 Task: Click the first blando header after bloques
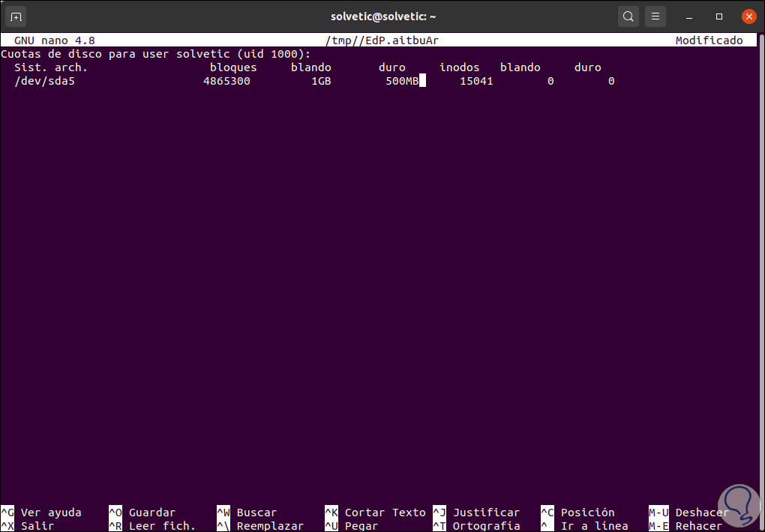click(x=311, y=67)
